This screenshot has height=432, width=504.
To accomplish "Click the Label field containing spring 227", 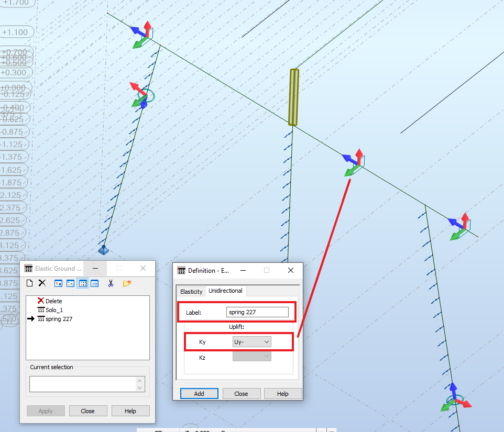I will (257, 312).
